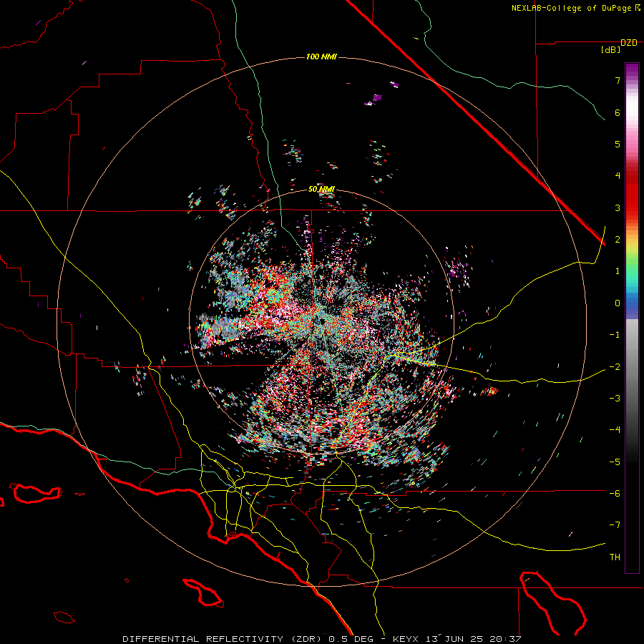
Task: Click the [dB] unit label
Action: (x=610, y=50)
